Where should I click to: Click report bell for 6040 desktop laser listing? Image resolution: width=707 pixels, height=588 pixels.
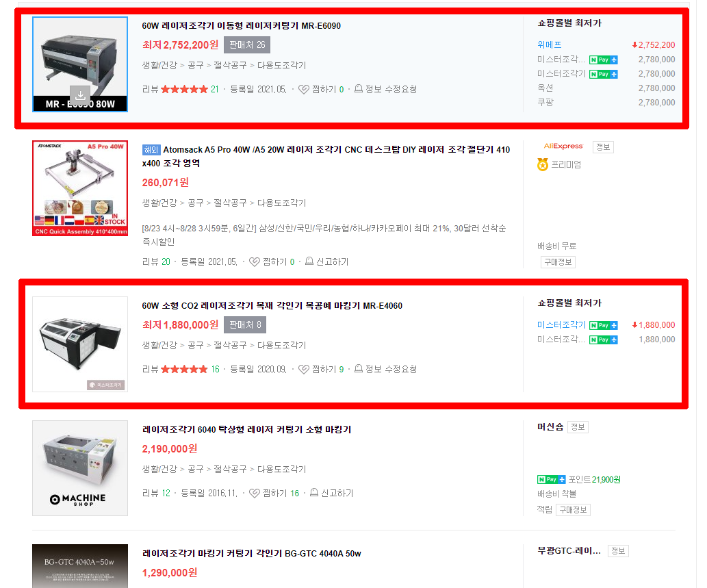[x=314, y=492]
